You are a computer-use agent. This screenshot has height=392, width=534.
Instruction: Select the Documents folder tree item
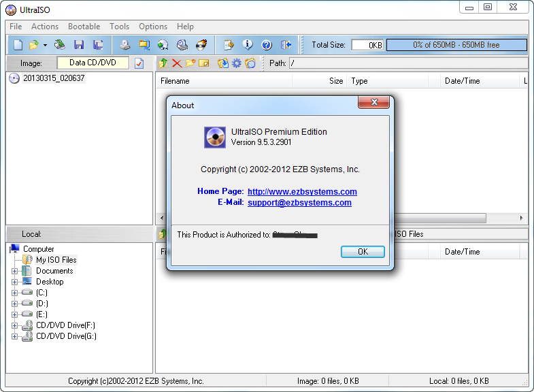(54, 271)
